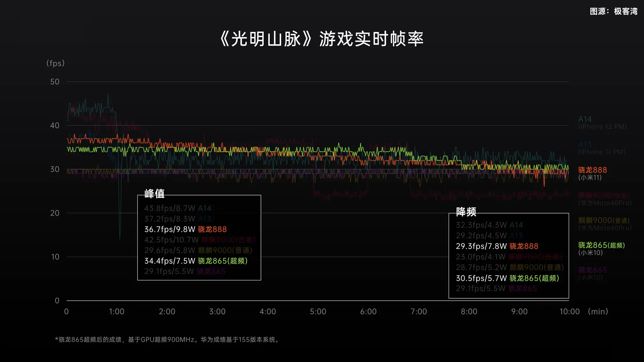Click the 42.5fps/10.7W peak row
Screen dimensions: 644x362
click(200, 240)
